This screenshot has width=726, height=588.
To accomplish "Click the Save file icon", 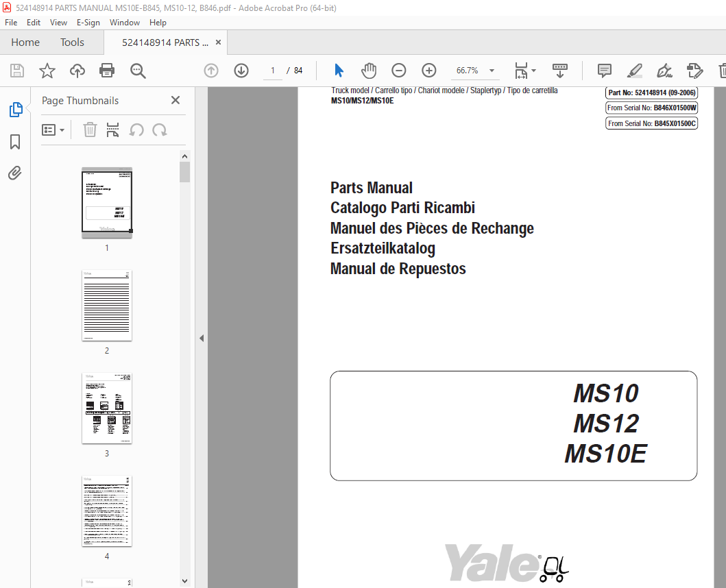I will tap(17, 71).
